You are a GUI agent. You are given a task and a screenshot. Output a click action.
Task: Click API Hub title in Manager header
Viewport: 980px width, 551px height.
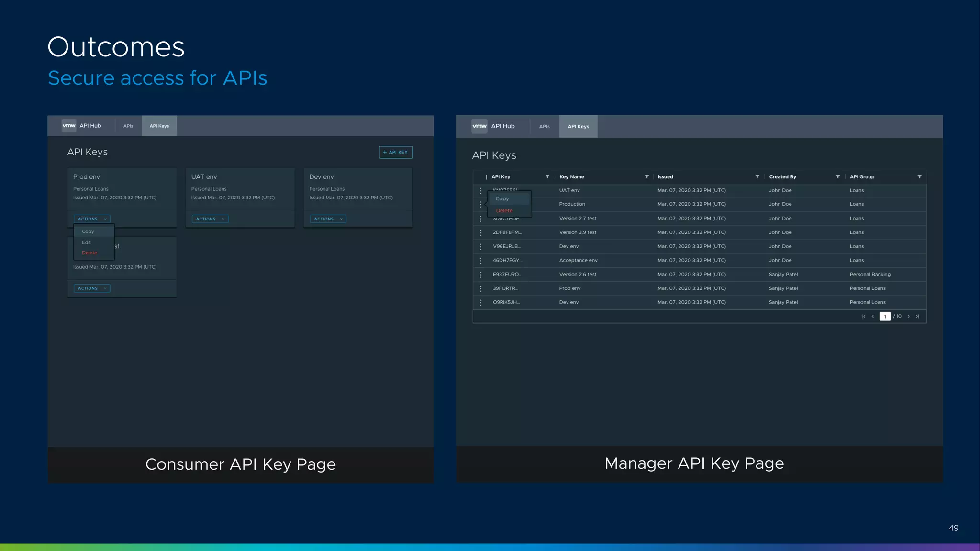point(503,126)
